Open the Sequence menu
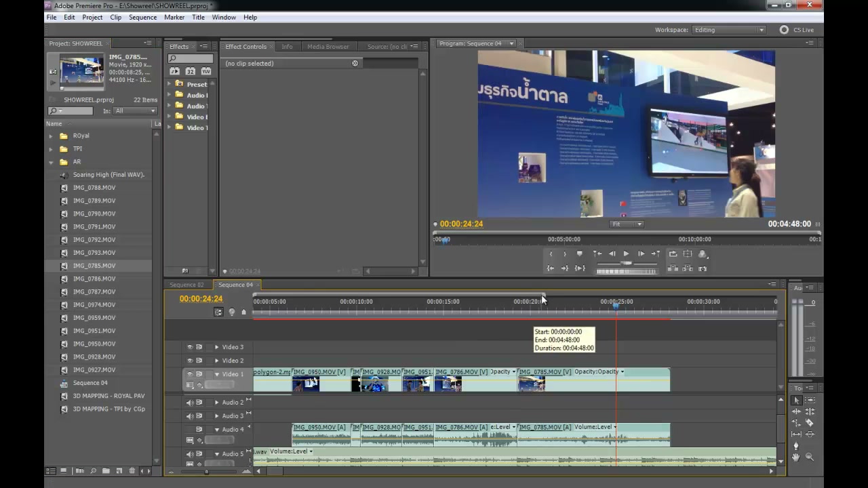This screenshot has width=868, height=488. 142,17
